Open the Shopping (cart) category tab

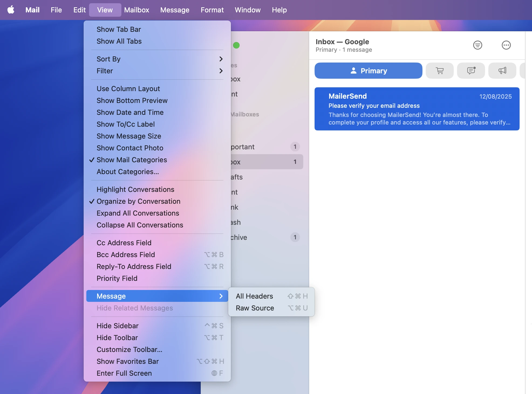tap(439, 71)
